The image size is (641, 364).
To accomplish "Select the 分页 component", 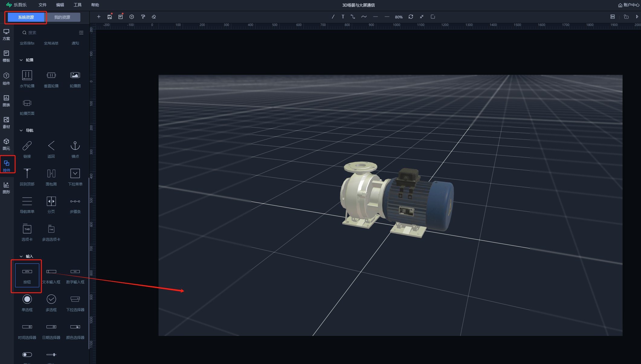I will click(x=51, y=205).
